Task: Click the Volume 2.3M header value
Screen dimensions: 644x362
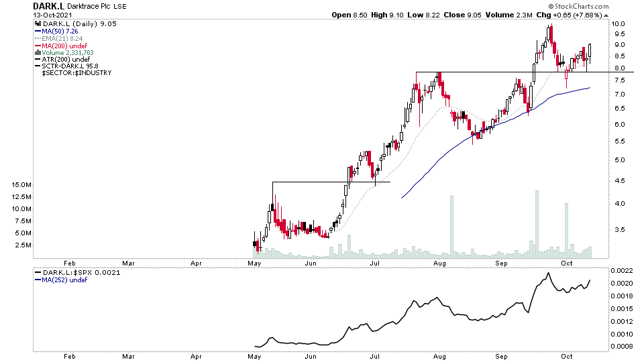Action: tap(509, 15)
